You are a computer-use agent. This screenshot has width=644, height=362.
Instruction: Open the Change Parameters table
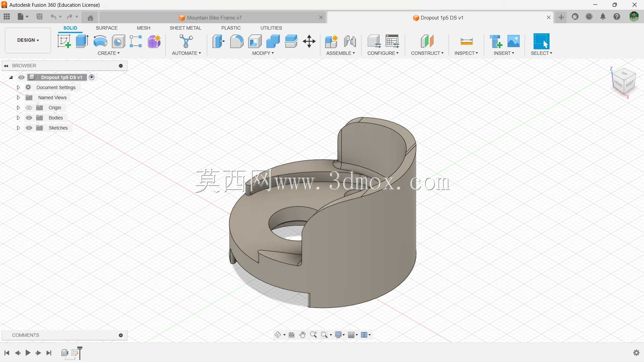point(392,41)
